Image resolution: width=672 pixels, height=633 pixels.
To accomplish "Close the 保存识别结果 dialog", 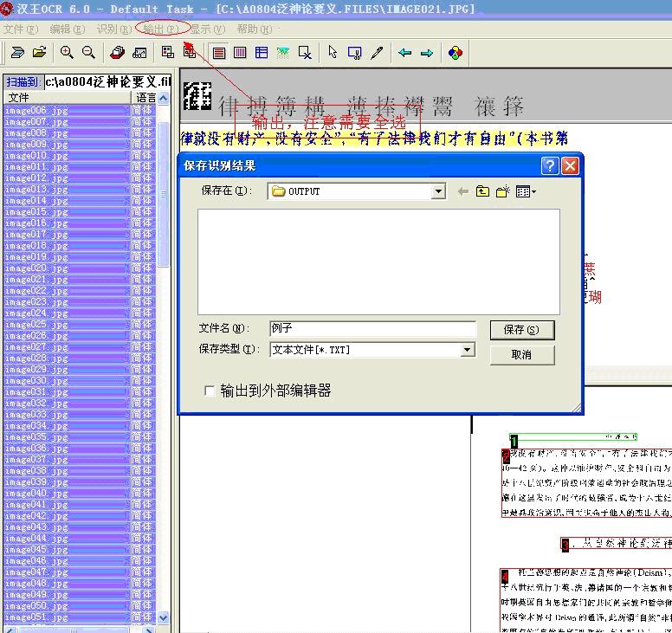I will [x=570, y=165].
